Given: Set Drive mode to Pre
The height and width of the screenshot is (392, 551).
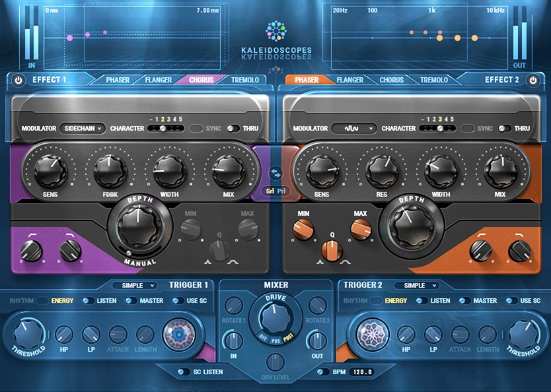Looking at the screenshot, I should (x=276, y=341).
